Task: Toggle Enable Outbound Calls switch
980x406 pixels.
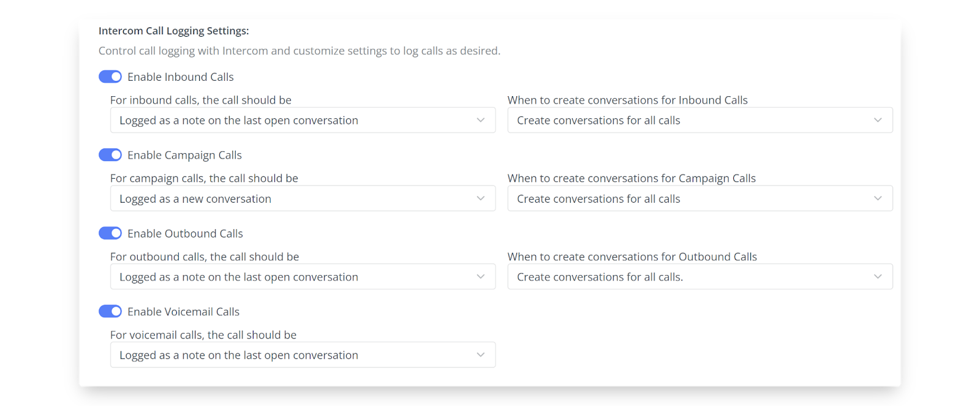Action: [110, 233]
